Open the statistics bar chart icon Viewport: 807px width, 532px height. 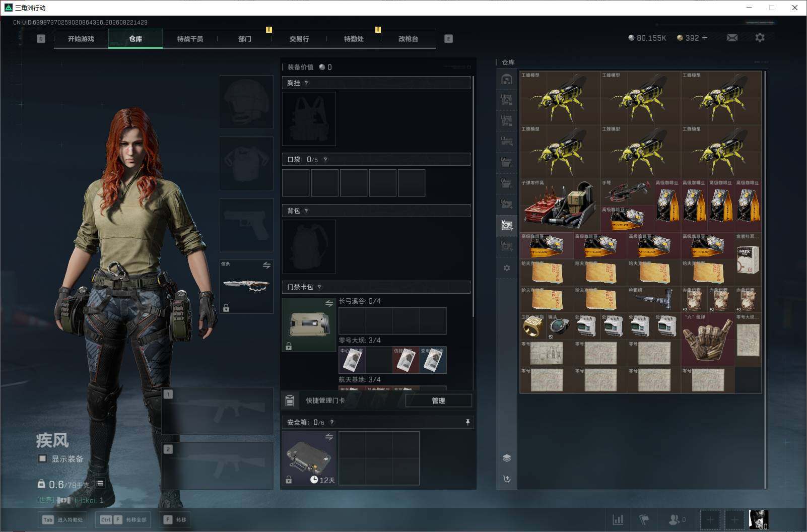coord(618,519)
